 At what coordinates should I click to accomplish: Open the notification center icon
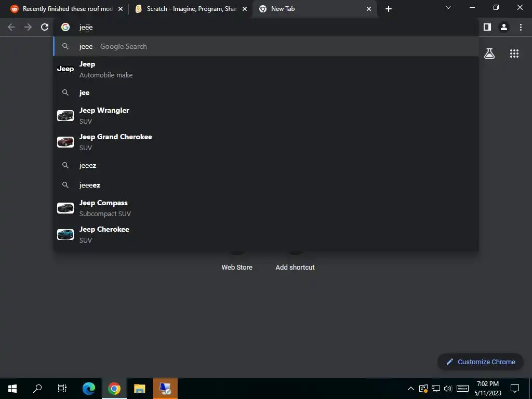pyautogui.click(x=515, y=389)
